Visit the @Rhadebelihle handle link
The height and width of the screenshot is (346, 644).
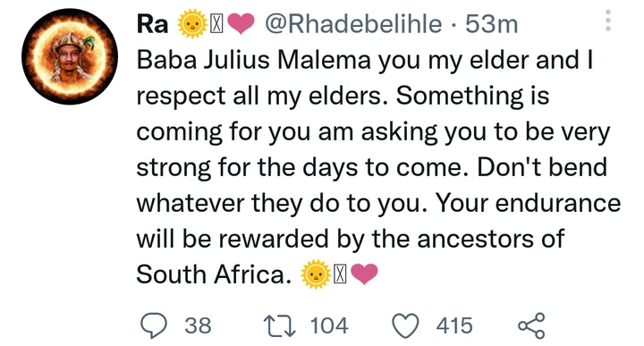[353, 24]
